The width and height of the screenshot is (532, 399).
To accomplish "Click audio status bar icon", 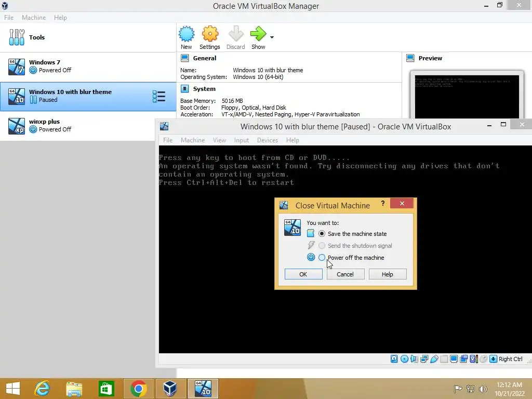I will tap(414, 359).
